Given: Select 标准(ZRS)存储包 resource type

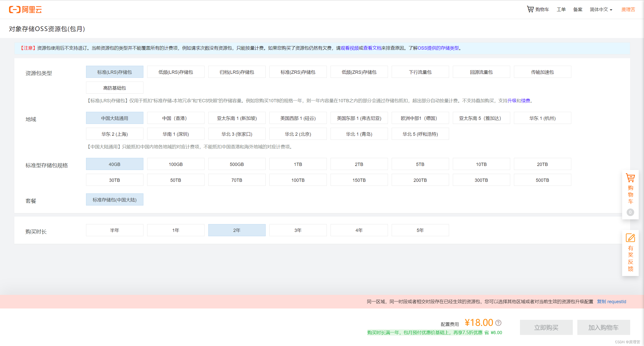Looking at the screenshot, I should coord(298,72).
